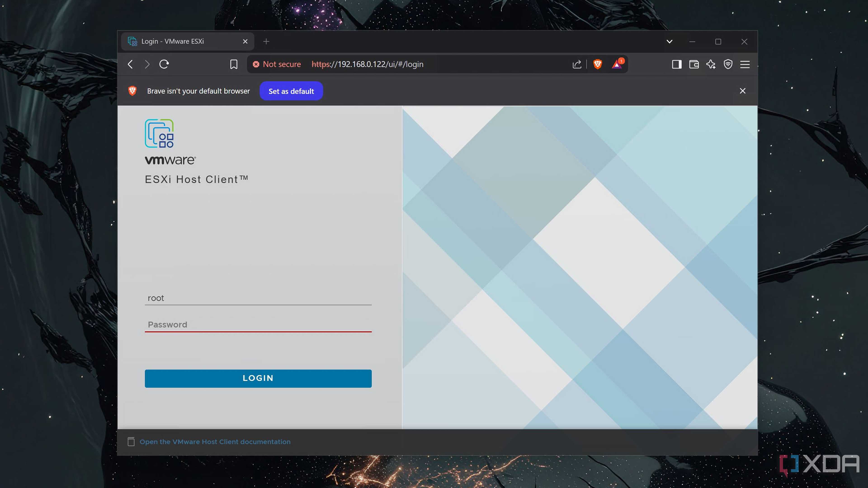Click the documentation book icon in footer

coord(131,441)
